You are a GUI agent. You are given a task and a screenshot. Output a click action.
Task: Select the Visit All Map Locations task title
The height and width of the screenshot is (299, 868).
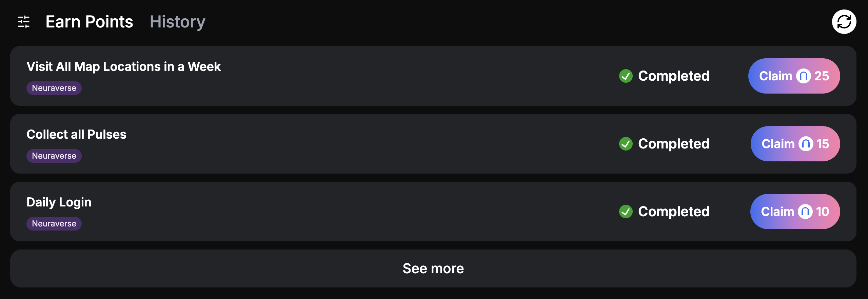tap(123, 66)
